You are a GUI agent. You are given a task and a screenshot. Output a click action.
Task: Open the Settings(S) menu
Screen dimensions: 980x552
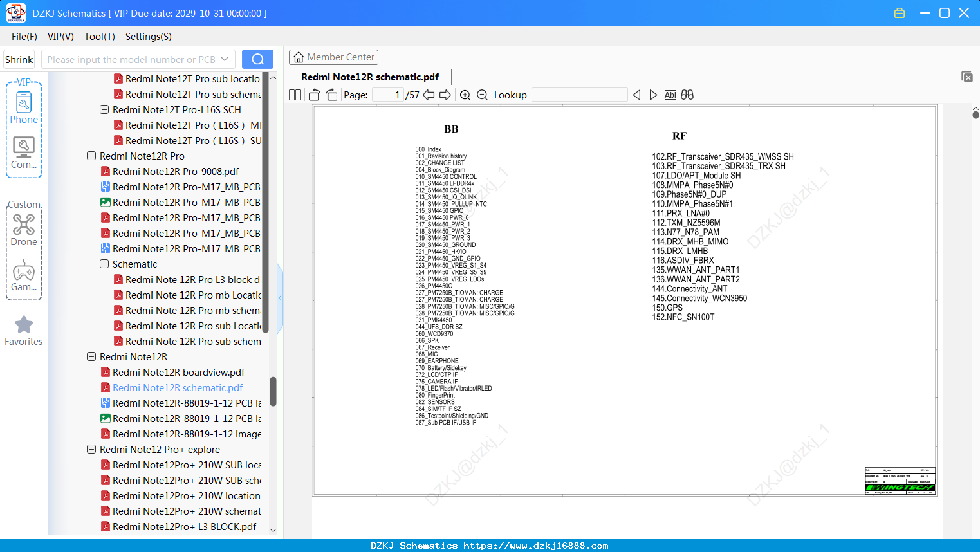(149, 37)
